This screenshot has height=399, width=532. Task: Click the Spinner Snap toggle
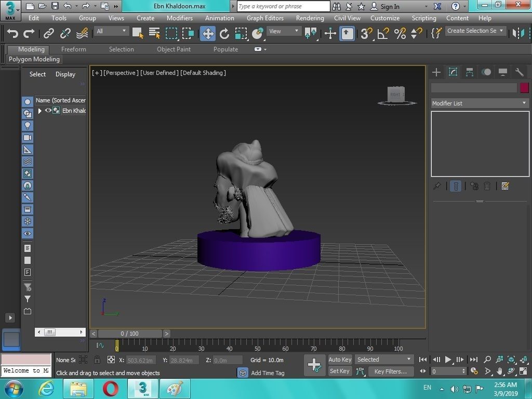point(416,33)
